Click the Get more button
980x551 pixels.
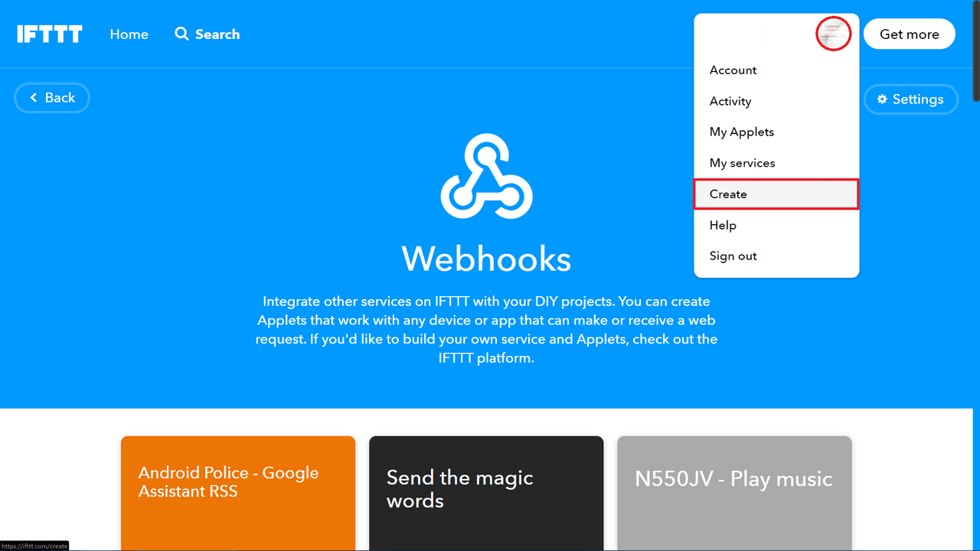point(910,34)
